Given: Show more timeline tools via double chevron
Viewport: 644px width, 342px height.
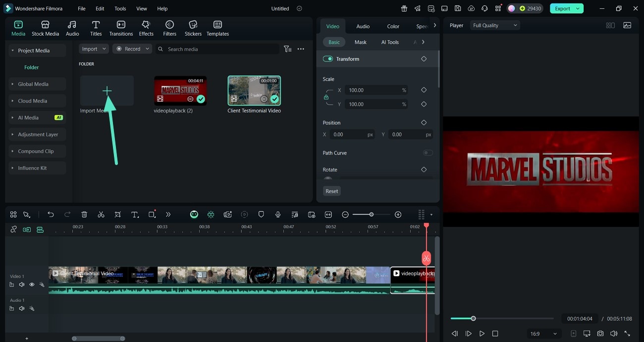Looking at the screenshot, I should coord(168,215).
